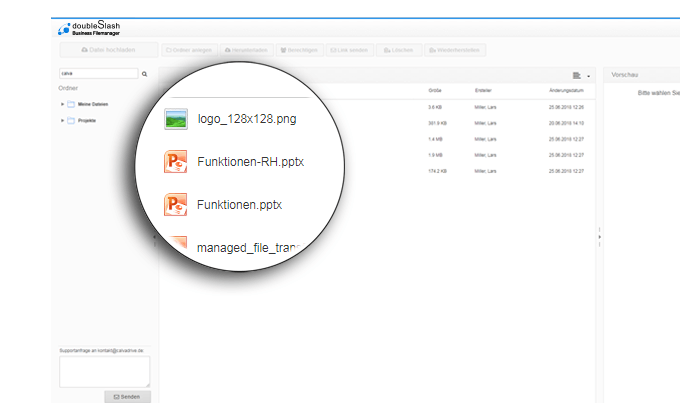Click the PowerPoint icon beside Funktionen.pptx
This screenshot has width=680, height=403.
(x=176, y=205)
